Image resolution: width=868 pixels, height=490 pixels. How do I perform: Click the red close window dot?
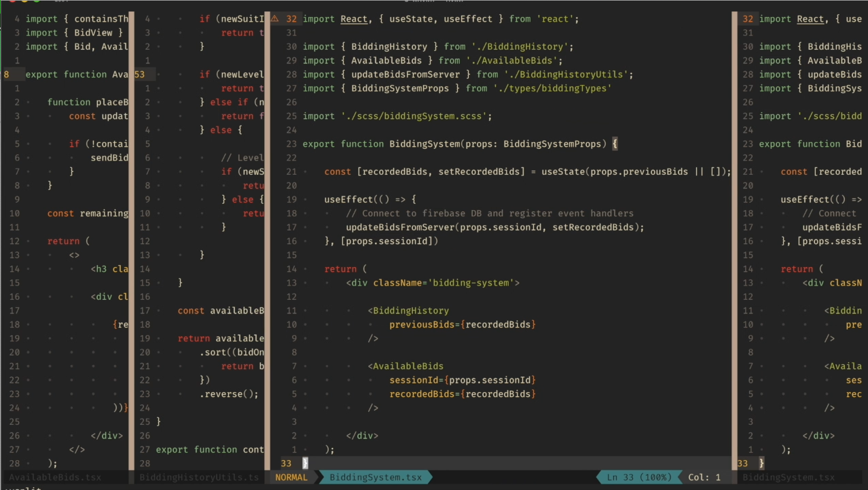point(12,2)
